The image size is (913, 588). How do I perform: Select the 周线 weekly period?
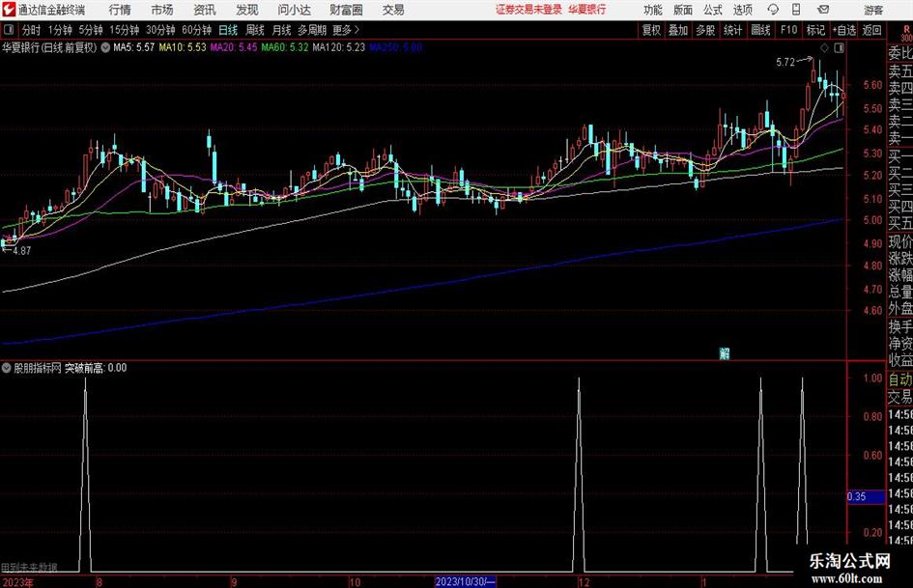coord(255,30)
